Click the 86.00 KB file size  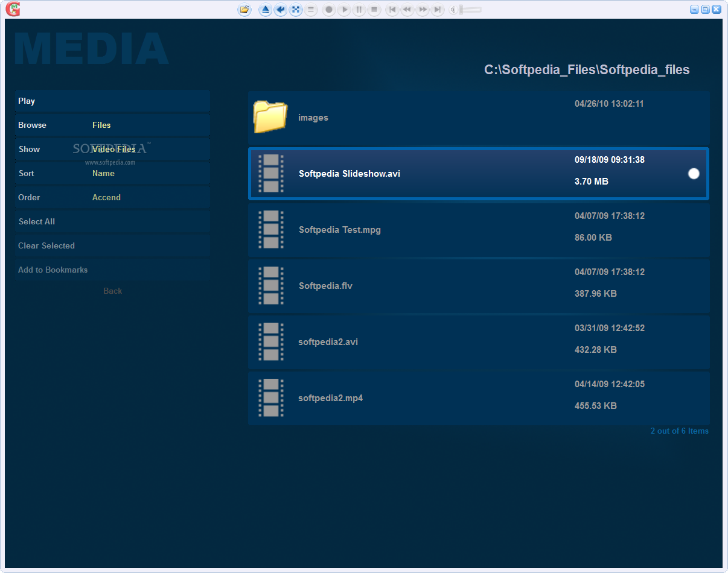click(593, 238)
